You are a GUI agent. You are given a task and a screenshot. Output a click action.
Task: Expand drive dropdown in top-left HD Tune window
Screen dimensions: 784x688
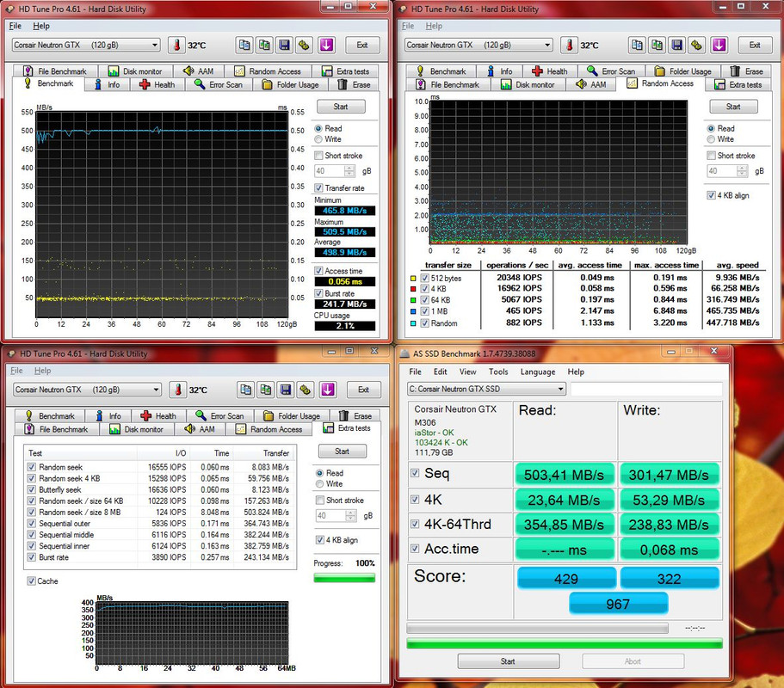point(155,45)
